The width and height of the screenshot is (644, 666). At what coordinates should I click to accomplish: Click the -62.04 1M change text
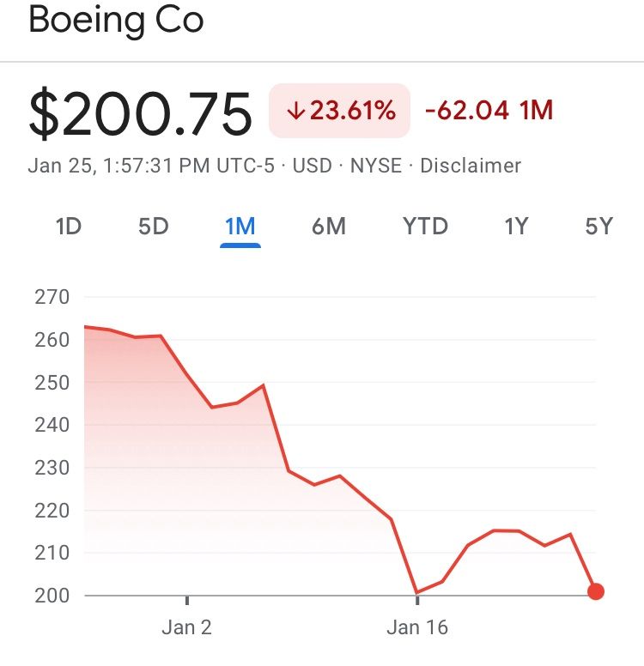pos(489,111)
